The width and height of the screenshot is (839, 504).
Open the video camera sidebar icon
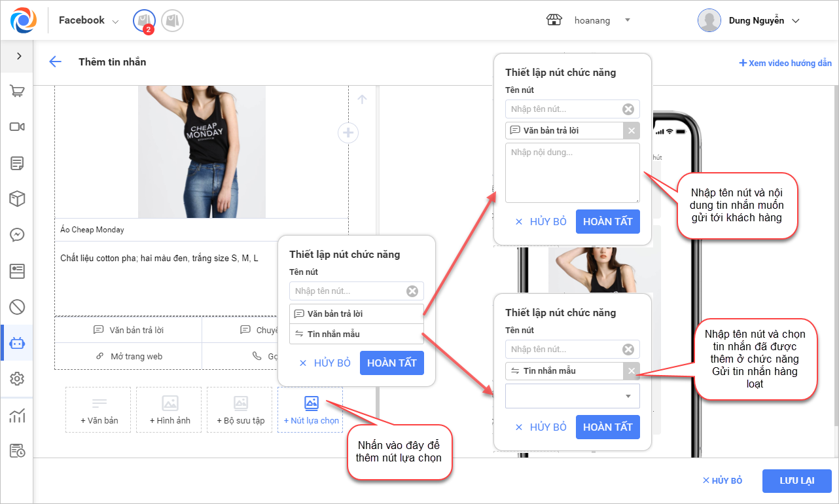pos(17,127)
